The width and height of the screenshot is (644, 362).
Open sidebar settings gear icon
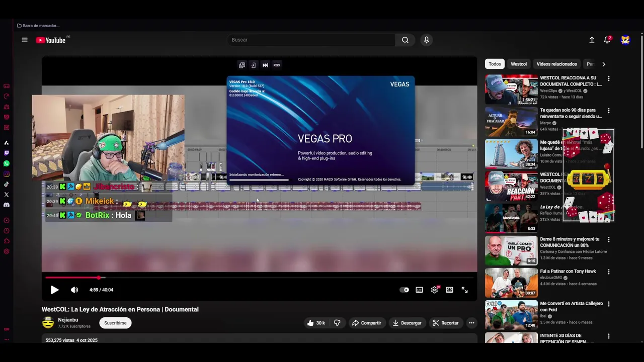[x=7, y=251]
